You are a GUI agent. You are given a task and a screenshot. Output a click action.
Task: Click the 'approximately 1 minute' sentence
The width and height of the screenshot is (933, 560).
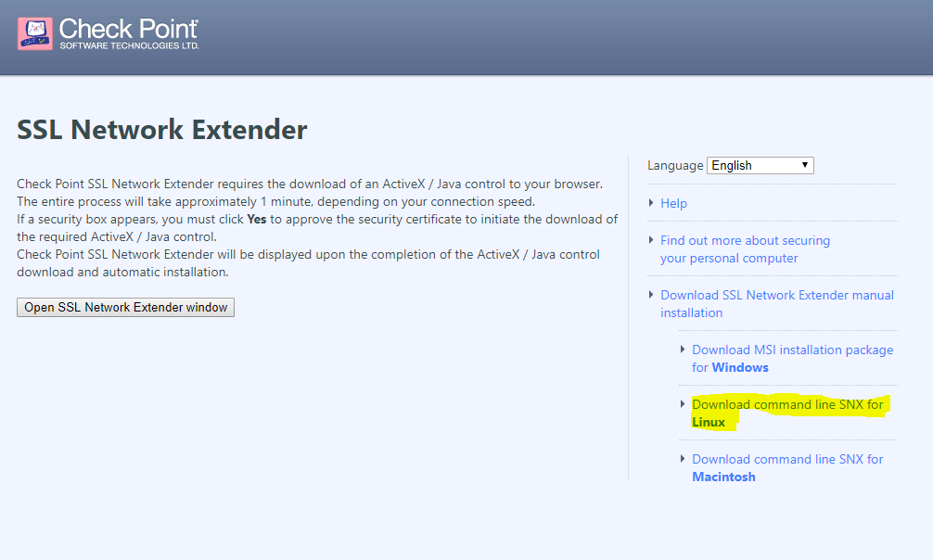[x=275, y=202]
